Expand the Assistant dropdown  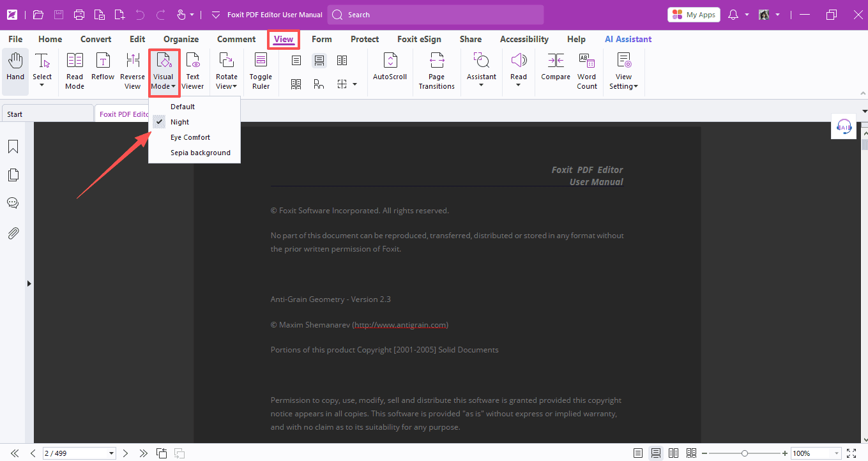[482, 85]
